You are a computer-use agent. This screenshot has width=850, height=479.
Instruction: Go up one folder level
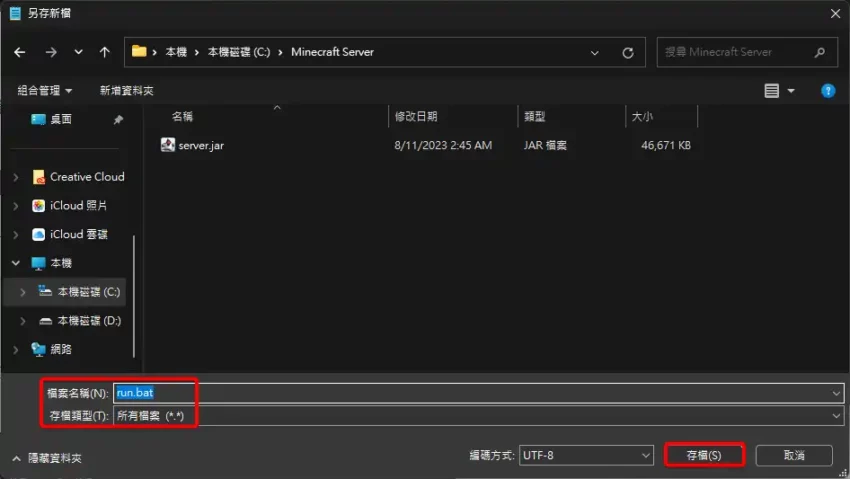click(105, 52)
